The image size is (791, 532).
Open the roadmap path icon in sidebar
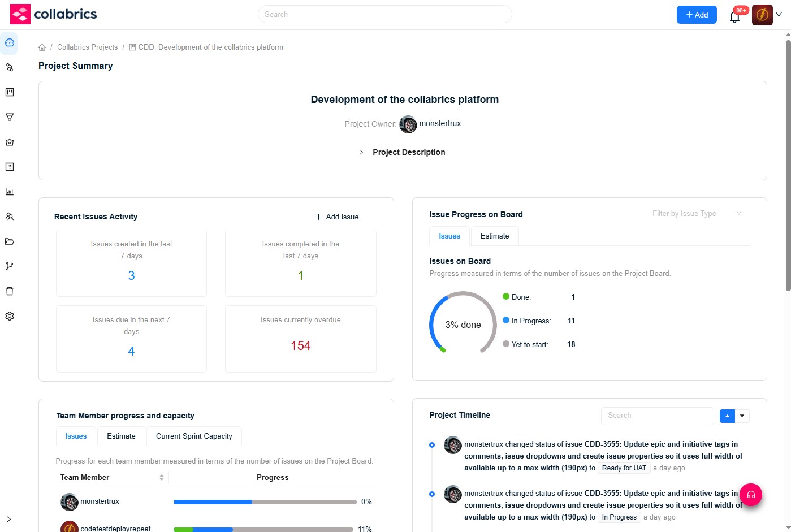click(x=10, y=67)
